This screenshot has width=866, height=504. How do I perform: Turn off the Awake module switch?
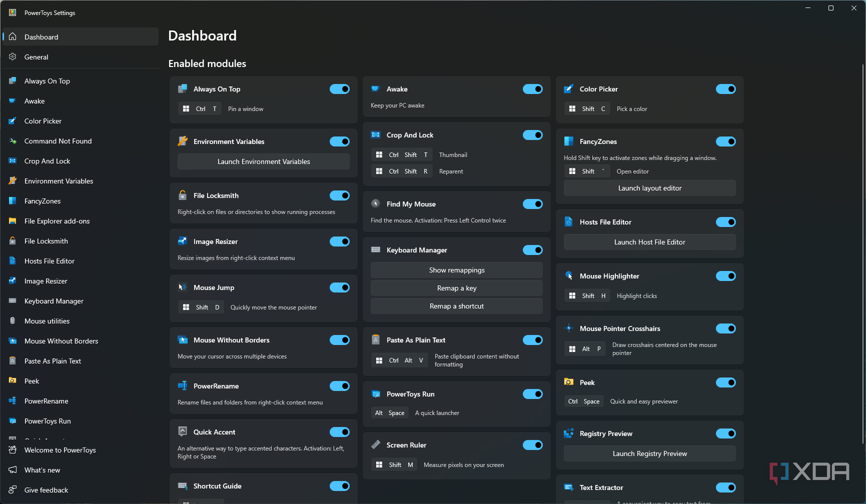(x=533, y=89)
